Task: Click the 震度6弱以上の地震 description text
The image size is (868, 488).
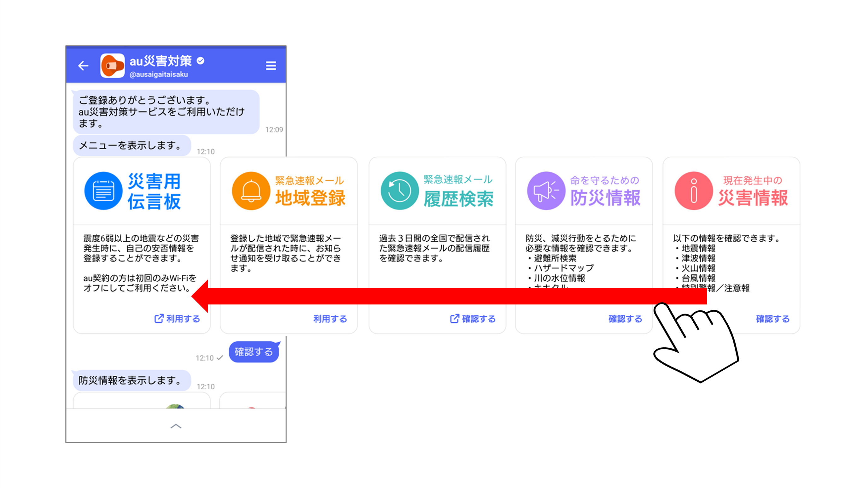Action: tap(141, 248)
